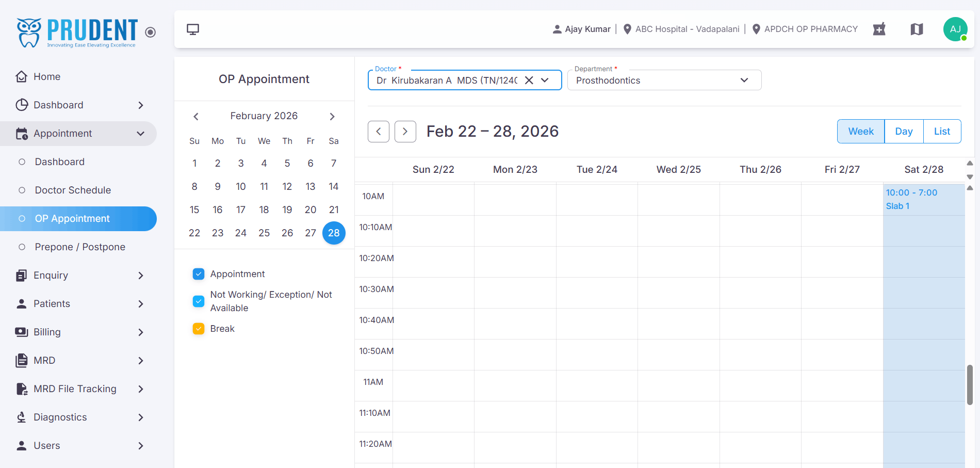Select February 1 in mini calendar

point(194,163)
